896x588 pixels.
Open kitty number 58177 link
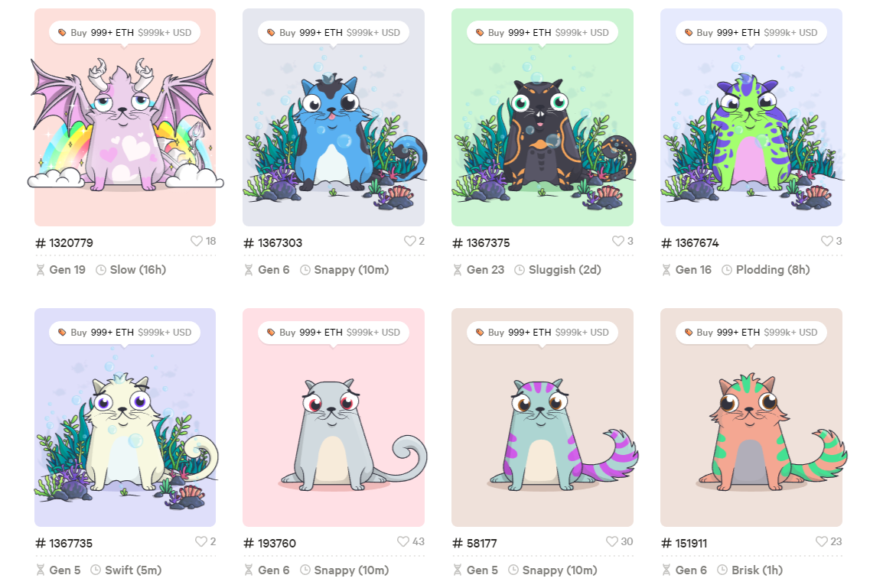(475, 543)
